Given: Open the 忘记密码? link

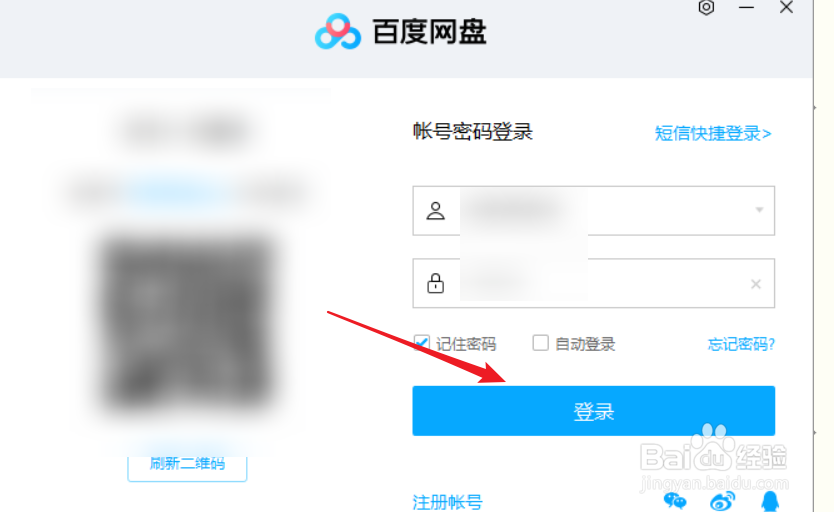Looking at the screenshot, I should coord(741,344).
